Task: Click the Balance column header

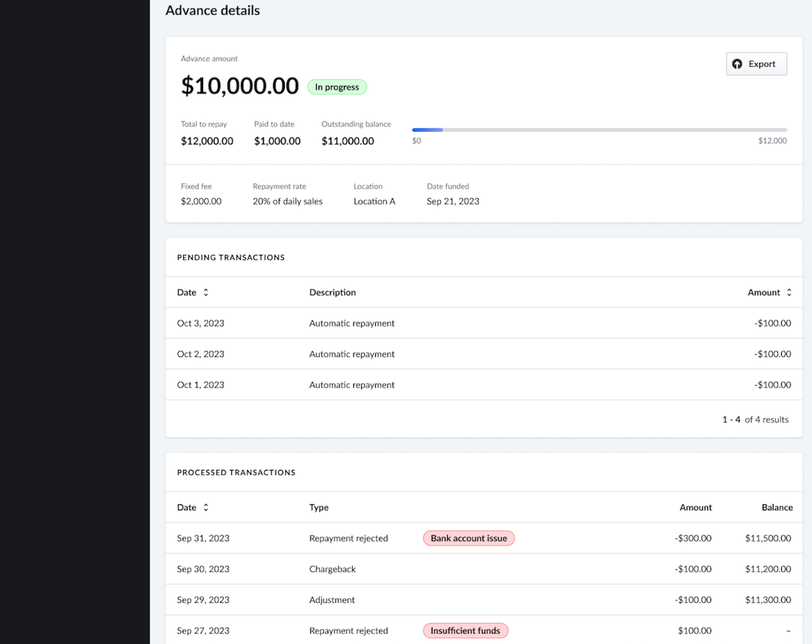Action: pos(777,508)
